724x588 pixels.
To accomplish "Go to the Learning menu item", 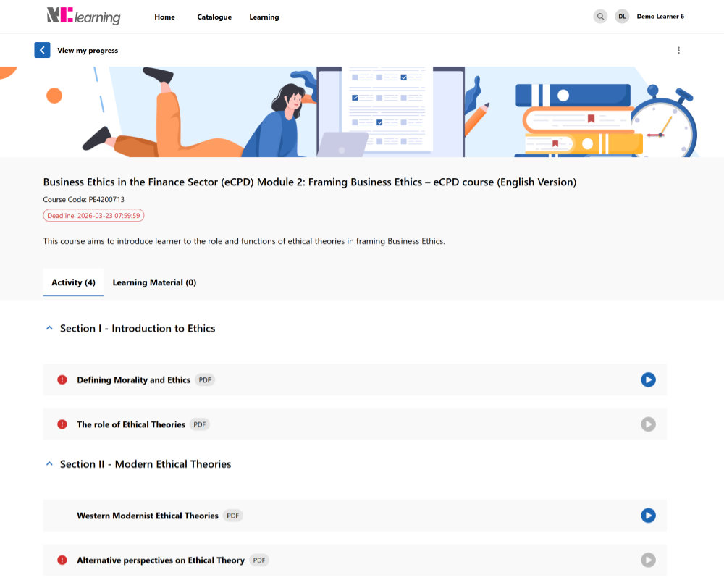I will point(264,17).
